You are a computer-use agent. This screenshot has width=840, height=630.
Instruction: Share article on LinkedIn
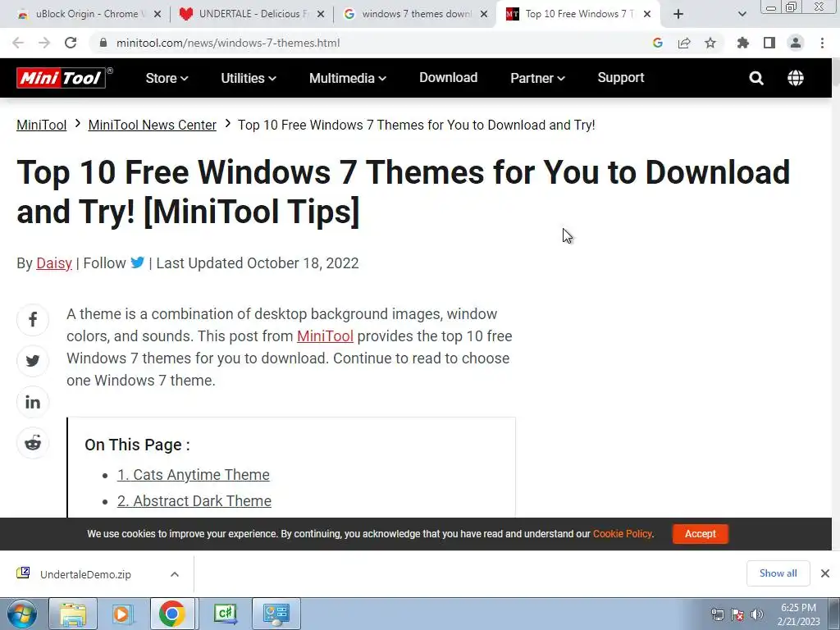(x=33, y=402)
